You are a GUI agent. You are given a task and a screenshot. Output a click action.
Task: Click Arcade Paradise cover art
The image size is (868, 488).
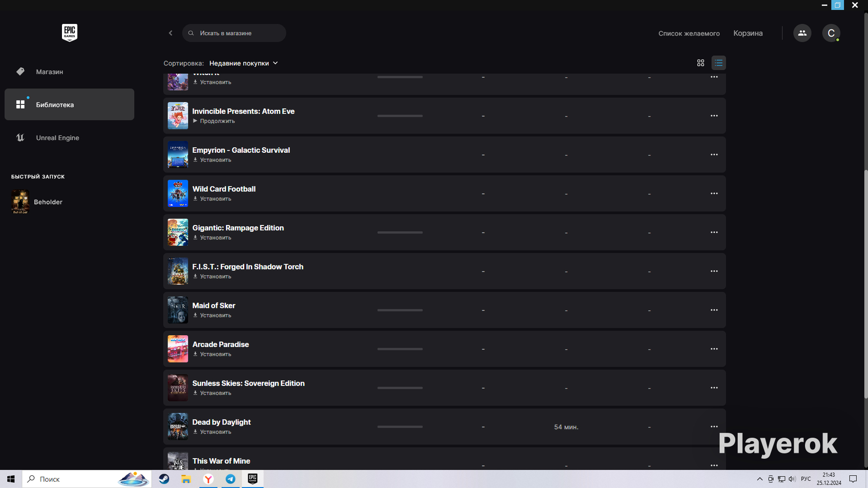[178, 349]
